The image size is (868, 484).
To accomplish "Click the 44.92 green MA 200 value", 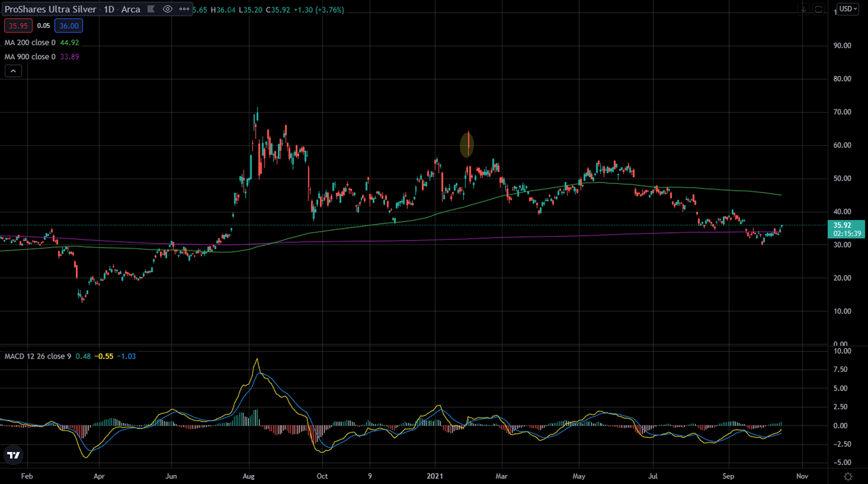I will click(x=70, y=42).
